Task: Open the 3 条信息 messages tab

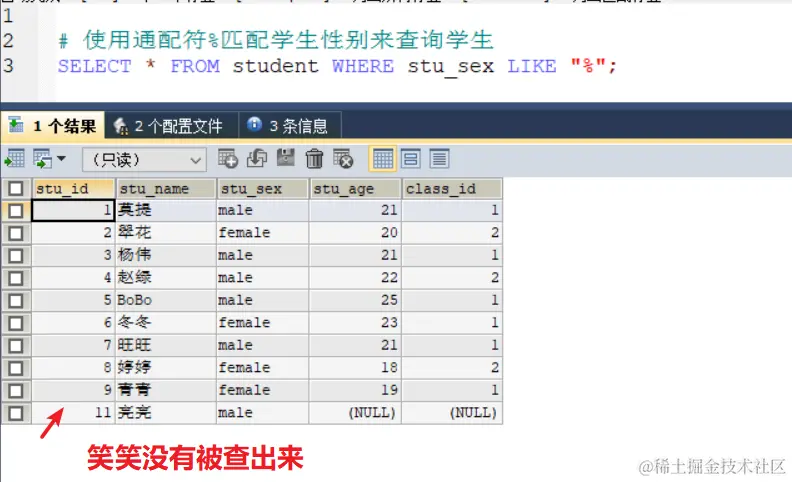Action: tap(290, 125)
